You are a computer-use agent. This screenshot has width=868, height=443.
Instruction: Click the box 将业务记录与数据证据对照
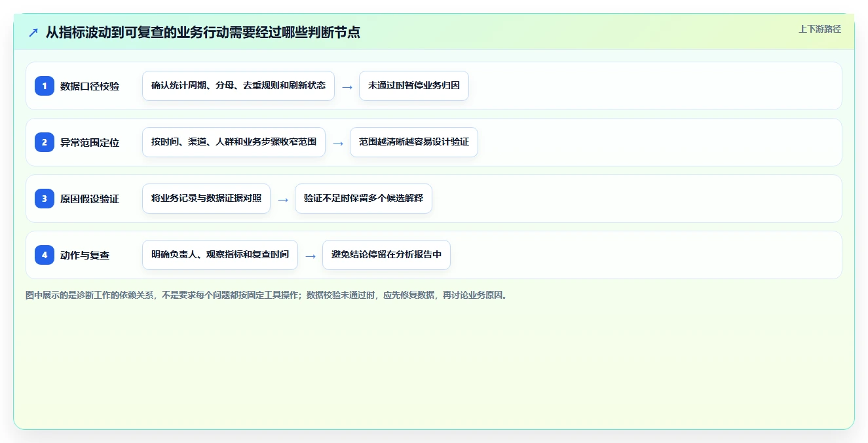point(206,199)
